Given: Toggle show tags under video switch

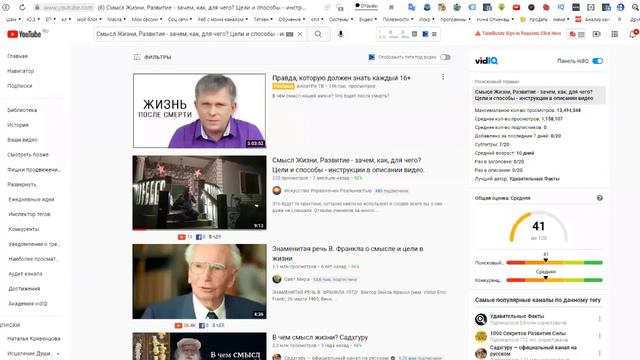Looking at the screenshot, I should pyautogui.click(x=445, y=57).
